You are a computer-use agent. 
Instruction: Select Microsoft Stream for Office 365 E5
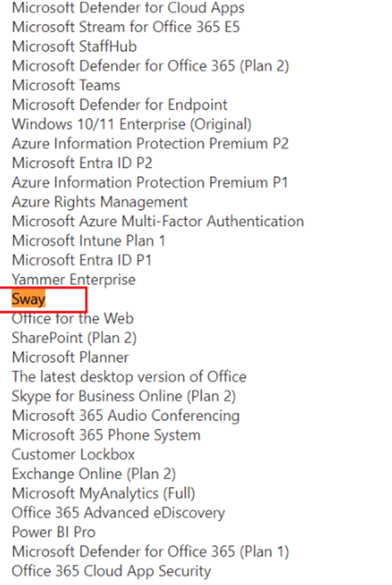pos(125,27)
